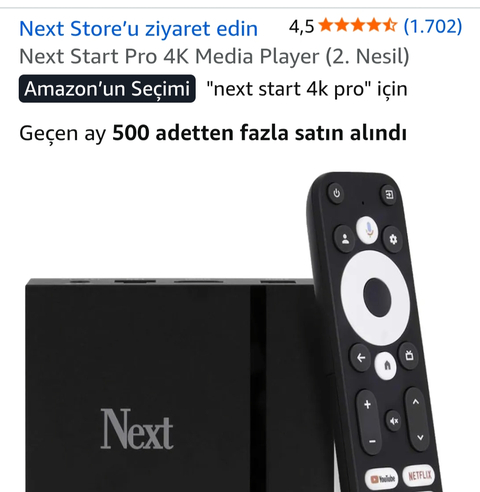This screenshot has height=492, width=480.
Task: Click the YouTube button on the remote
Action: [x=382, y=479]
